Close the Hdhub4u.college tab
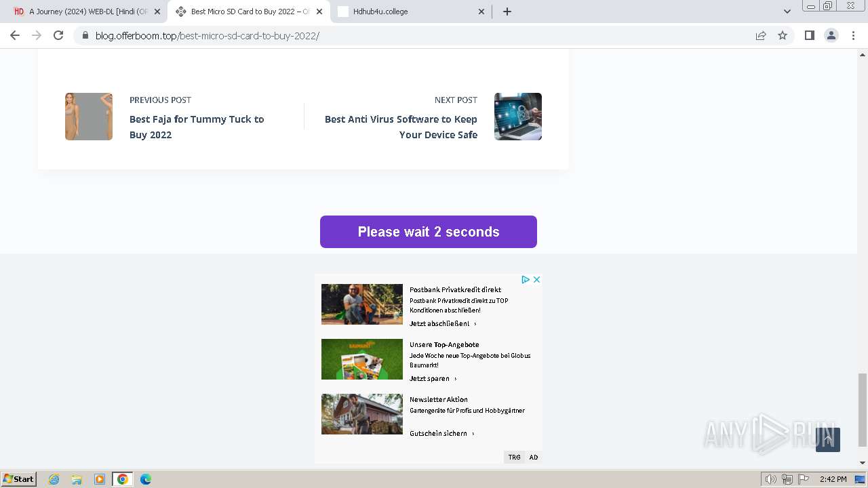 [x=481, y=12]
